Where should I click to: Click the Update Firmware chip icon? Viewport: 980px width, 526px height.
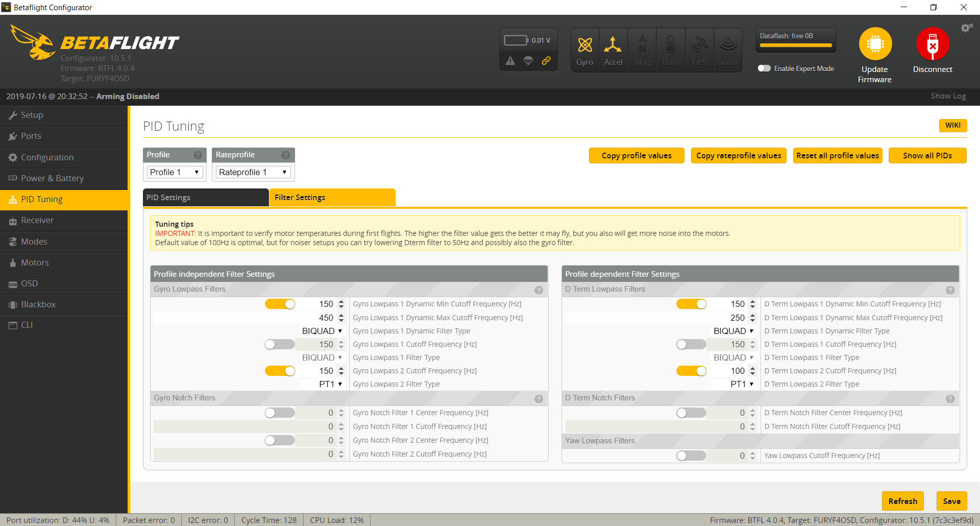pos(875,44)
